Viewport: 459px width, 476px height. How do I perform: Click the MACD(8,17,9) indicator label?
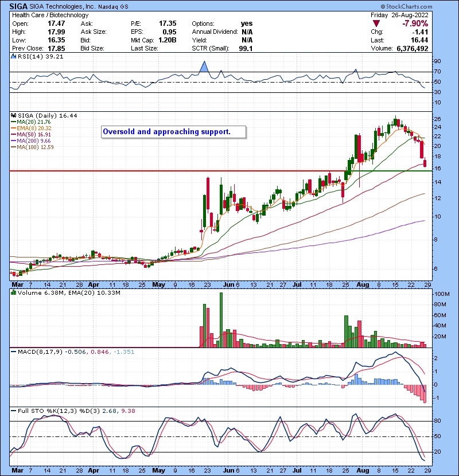coord(40,352)
